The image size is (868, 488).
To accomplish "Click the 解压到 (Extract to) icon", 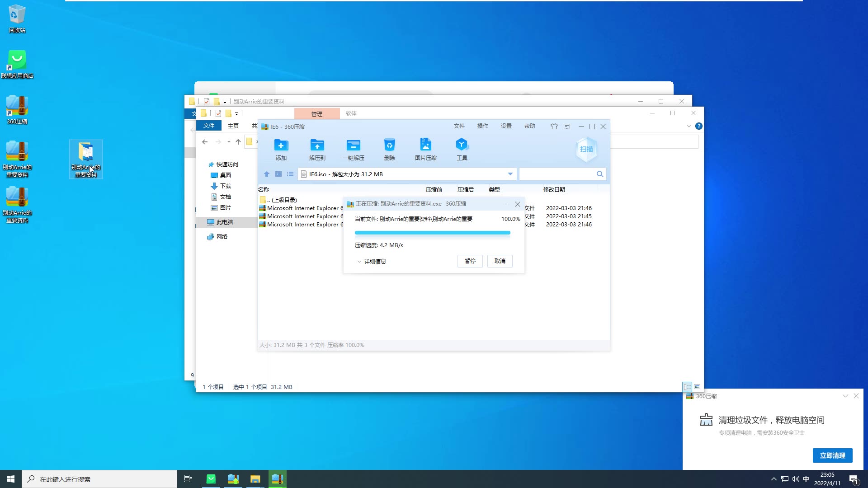I will point(317,149).
